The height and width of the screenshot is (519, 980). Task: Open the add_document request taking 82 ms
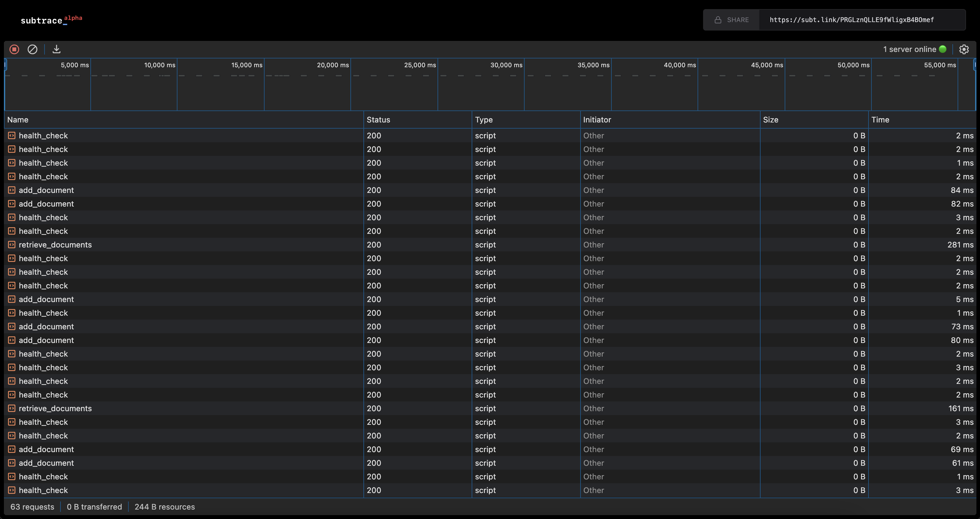coord(490,204)
